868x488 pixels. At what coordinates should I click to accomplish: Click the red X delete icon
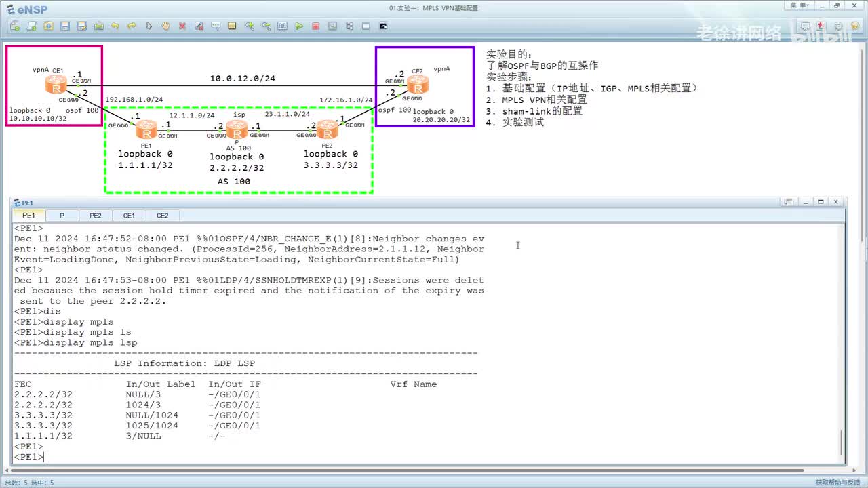pyautogui.click(x=182, y=26)
